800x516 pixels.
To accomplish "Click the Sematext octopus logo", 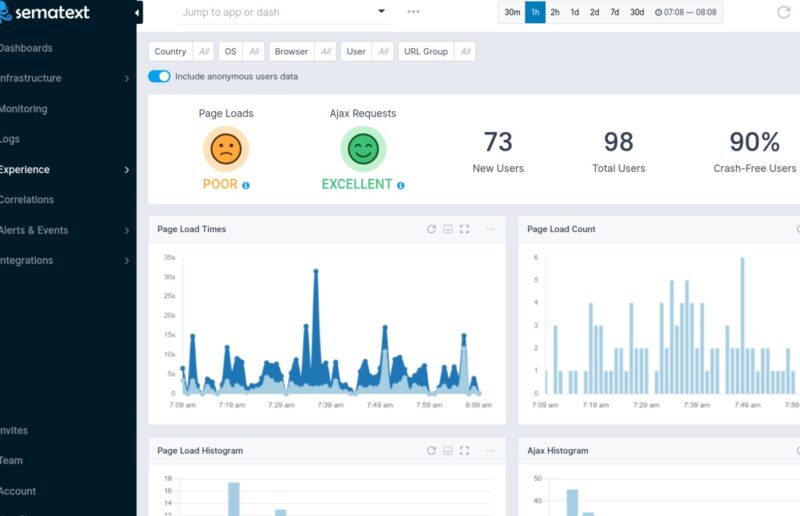I will click(x=6, y=12).
